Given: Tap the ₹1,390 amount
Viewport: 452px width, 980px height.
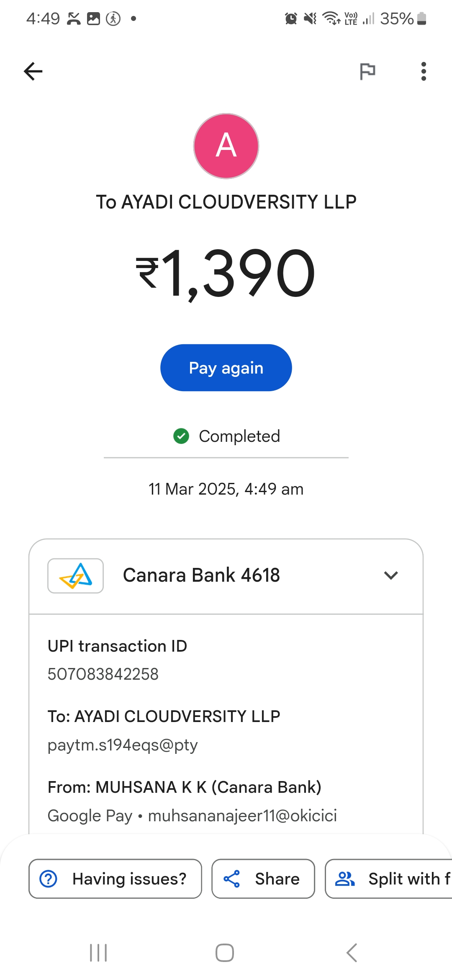Looking at the screenshot, I should tap(226, 273).
